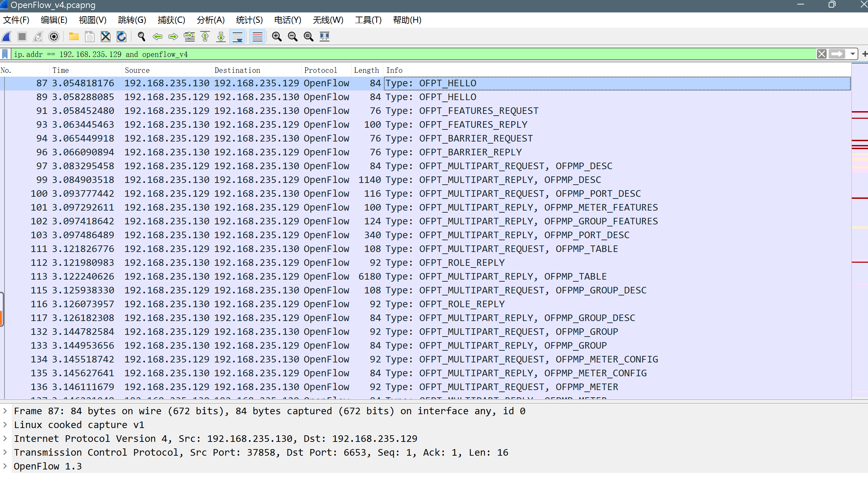This screenshot has width=868, height=485.
Task: Toggle packet list colorization
Action: [257, 37]
